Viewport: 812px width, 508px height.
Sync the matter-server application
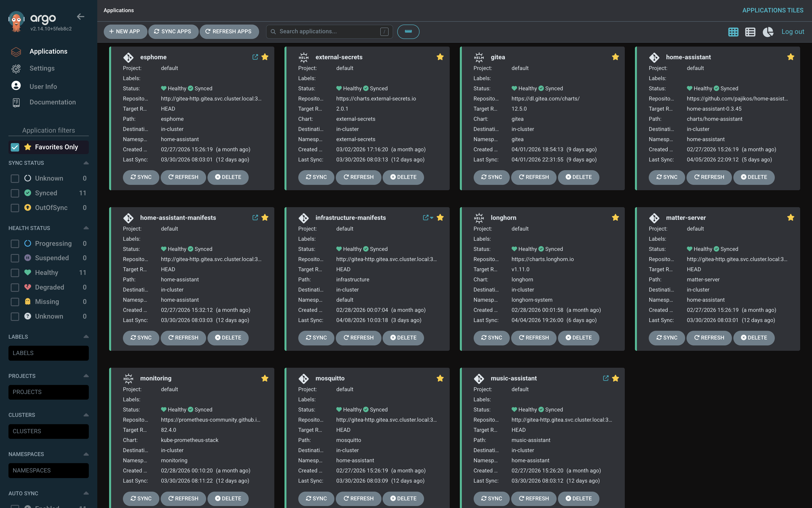tap(667, 338)
